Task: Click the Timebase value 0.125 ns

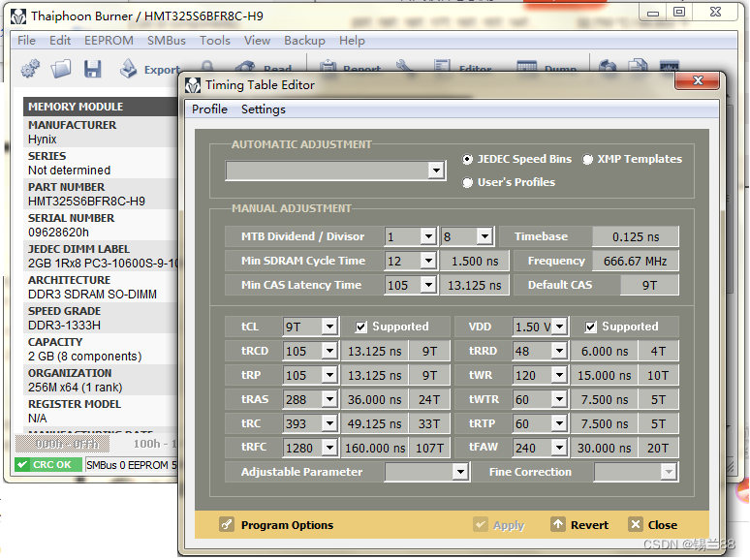Action: (636, 236)
